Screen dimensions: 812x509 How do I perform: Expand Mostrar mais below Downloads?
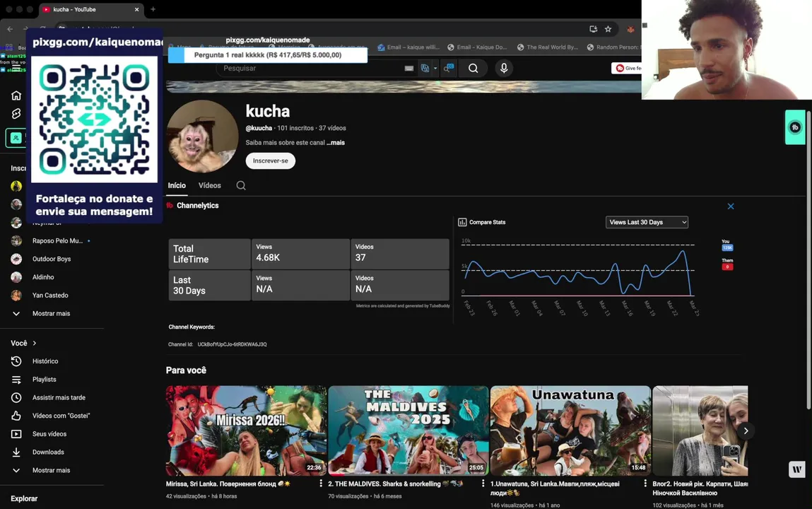(52, 470)
